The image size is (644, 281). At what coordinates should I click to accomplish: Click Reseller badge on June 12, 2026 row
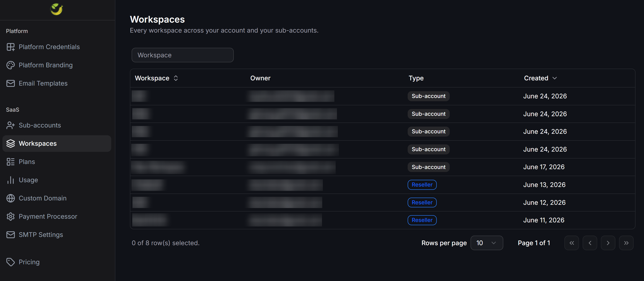click(422, 203)
